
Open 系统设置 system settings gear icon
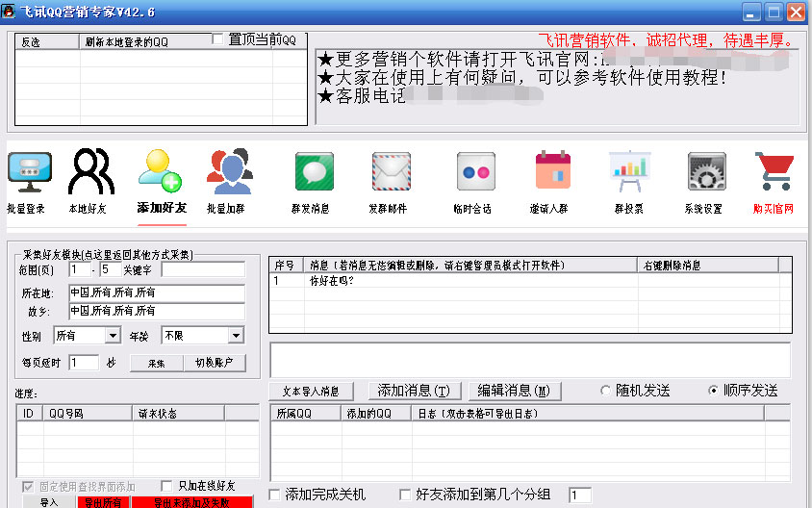(x=705, y=173)
